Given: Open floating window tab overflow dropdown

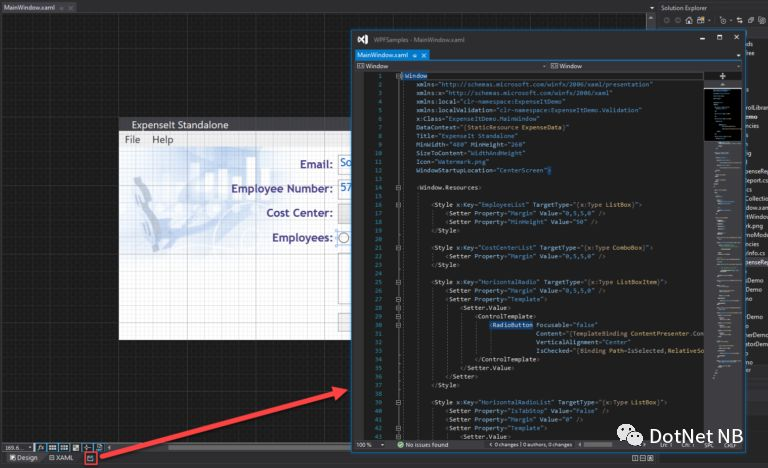Looking at the screenshot, I should click(738, 55).
